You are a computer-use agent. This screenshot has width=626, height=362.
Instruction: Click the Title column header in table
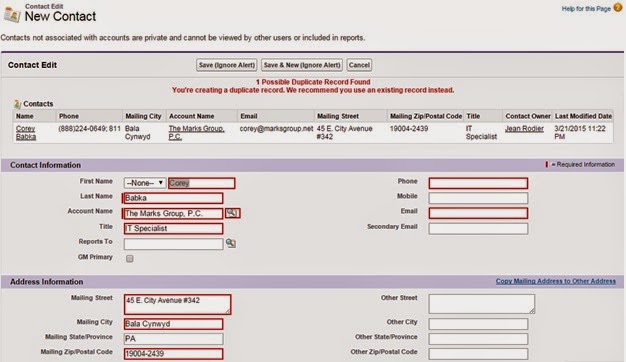[473, 116]
